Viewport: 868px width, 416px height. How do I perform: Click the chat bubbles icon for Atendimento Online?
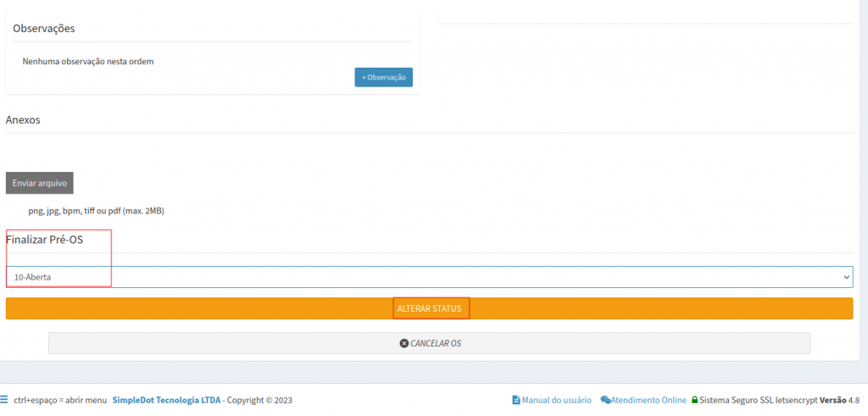[605, 400]
